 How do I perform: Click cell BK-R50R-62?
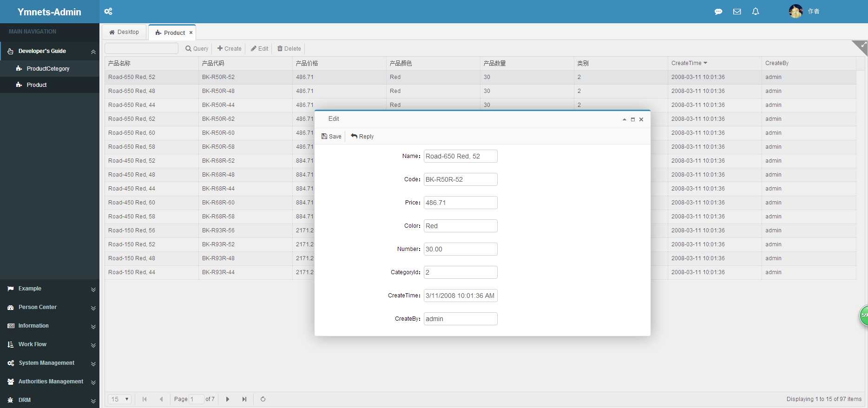245,119
